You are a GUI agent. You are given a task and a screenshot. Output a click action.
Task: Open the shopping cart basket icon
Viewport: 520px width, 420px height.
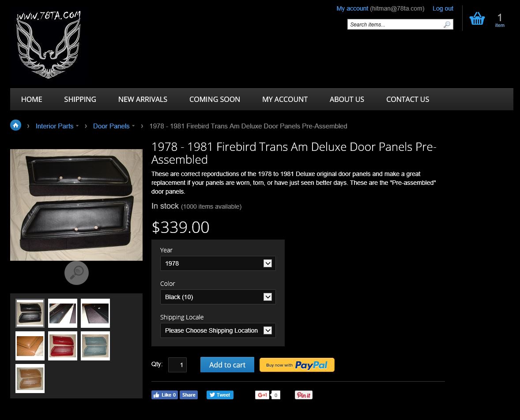click(x=477, y=19)
